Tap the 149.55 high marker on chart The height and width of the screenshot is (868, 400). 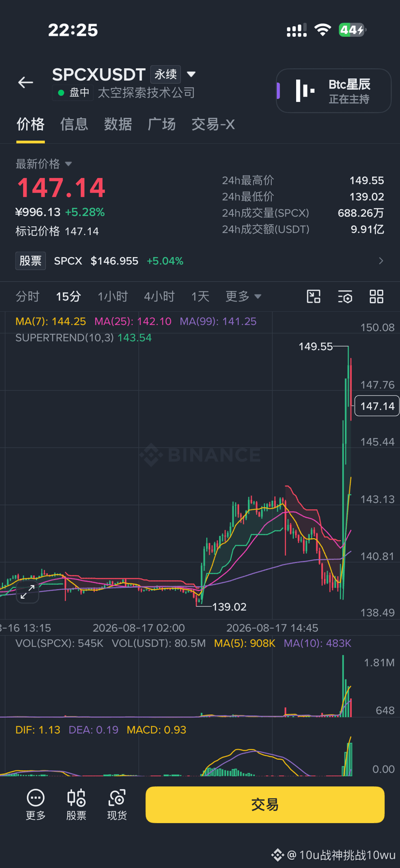click(315, 347)
